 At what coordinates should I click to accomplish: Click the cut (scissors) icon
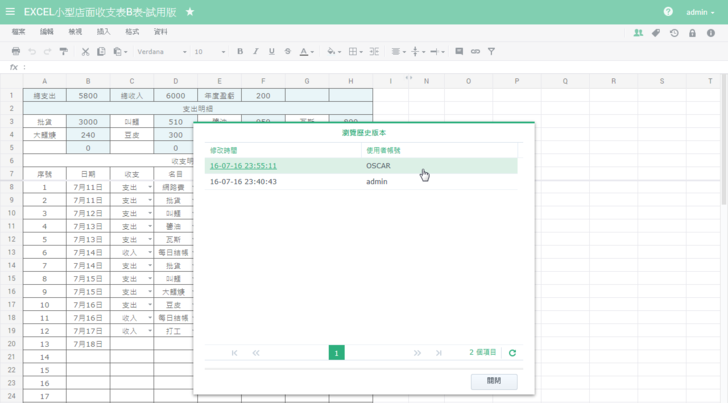pyautogui.click(x=85, y=51)
